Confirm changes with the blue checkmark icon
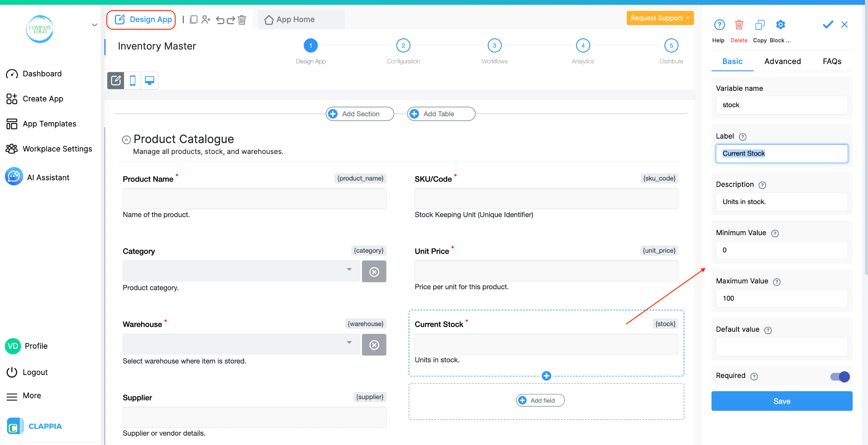This screenshot has width=868, height=445. click(x=827, y=25)
